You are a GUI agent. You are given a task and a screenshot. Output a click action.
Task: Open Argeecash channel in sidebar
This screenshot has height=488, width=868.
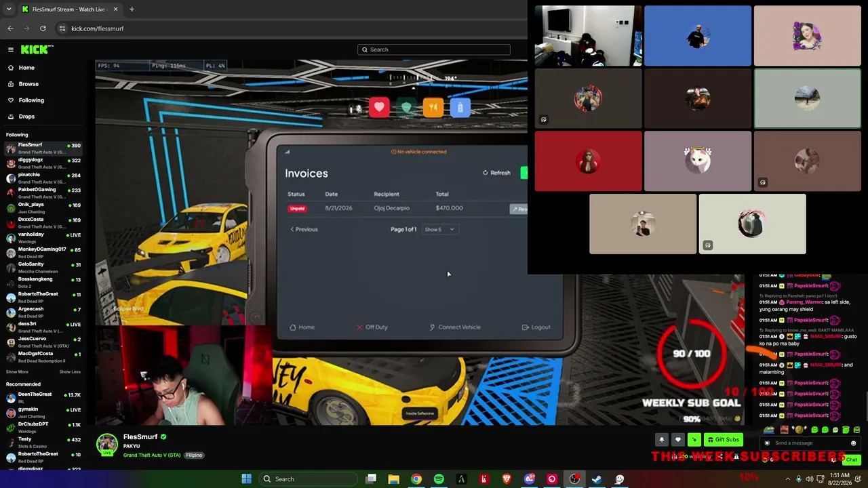(42, 312)
